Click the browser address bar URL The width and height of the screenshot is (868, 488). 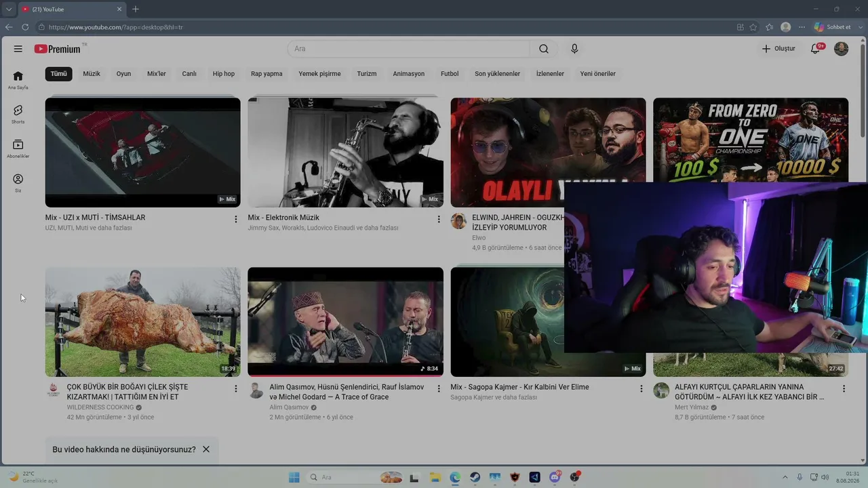[115, 27]
